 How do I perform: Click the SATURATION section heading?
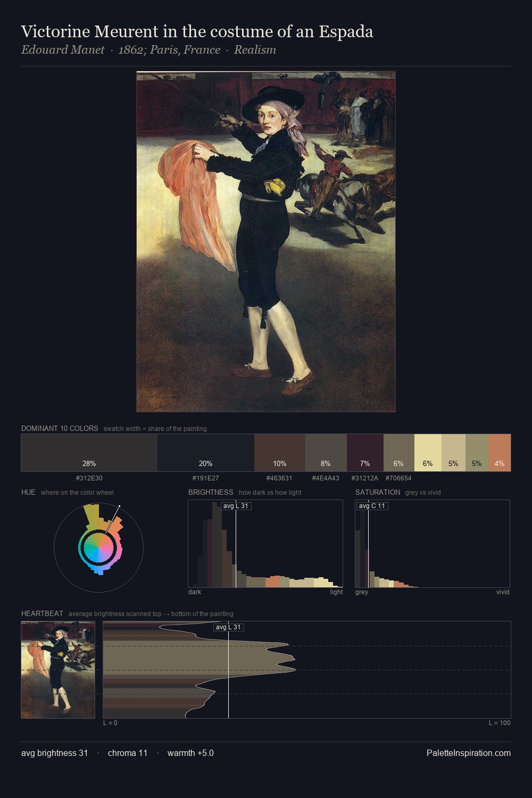tap(378, 493)
